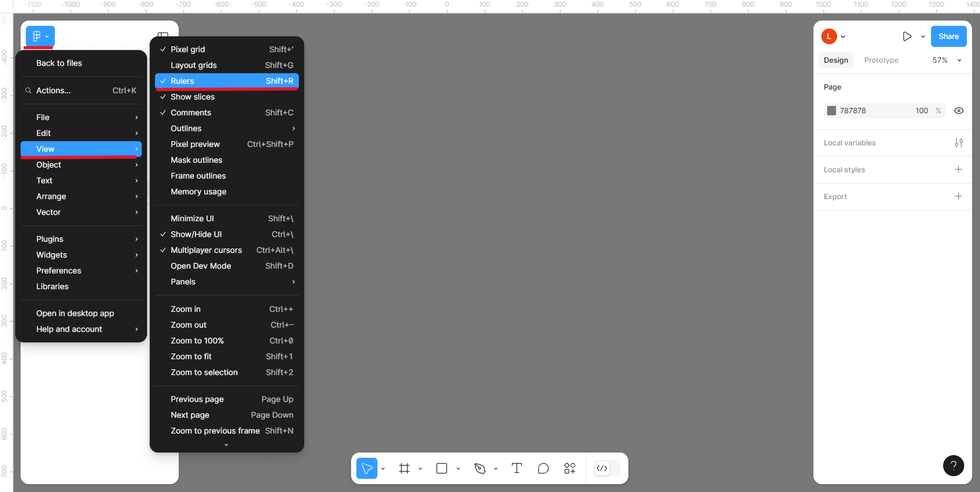The image size is (980, 492).
Task: Open the Edit submenu
Action: pyautogui.click(x=81, y=133)
